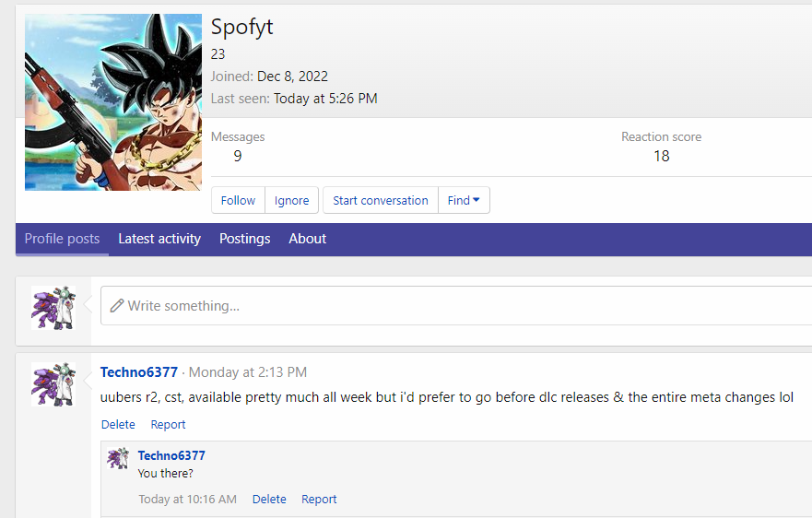Select the Profile posts tab
Image resolution: width=812 pixels, height=518 pixels.
point(62,239)
